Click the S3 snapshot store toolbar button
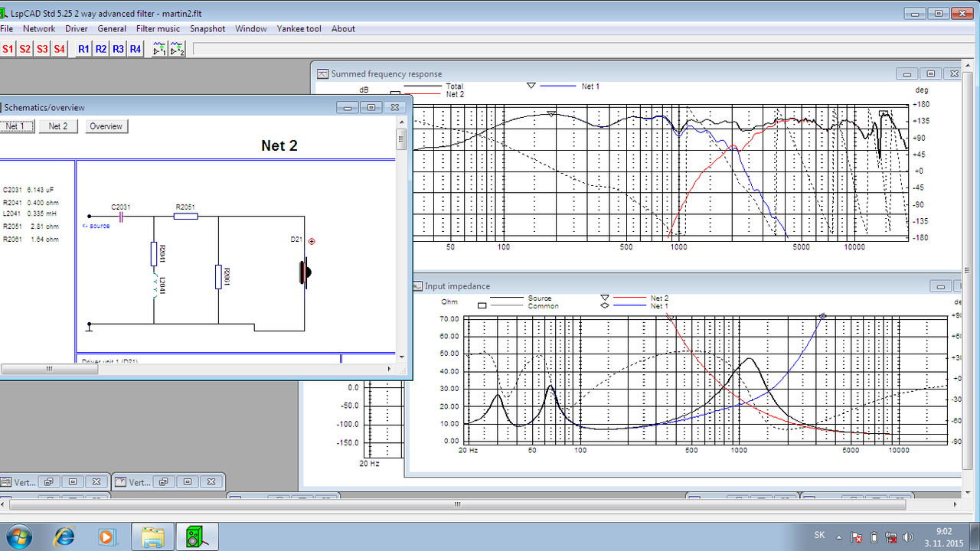980x551 pixels. (x=42, y=49)
